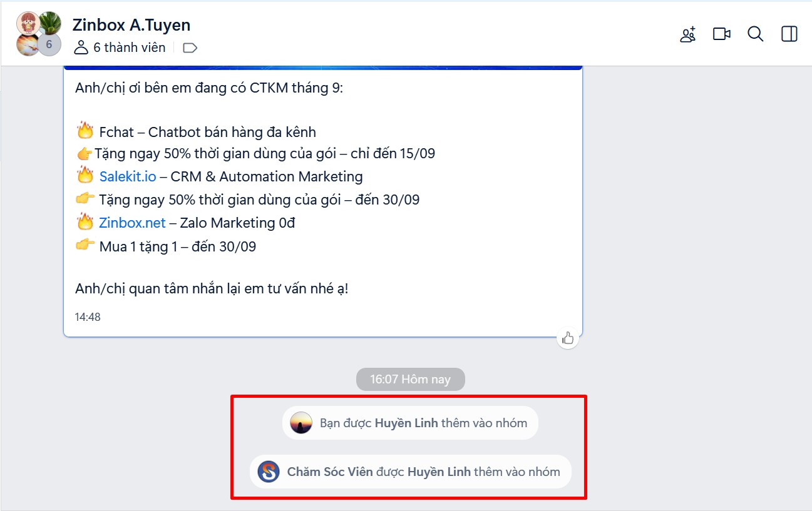Click the 16:07 Hôm nay time separator

[410, 380]
